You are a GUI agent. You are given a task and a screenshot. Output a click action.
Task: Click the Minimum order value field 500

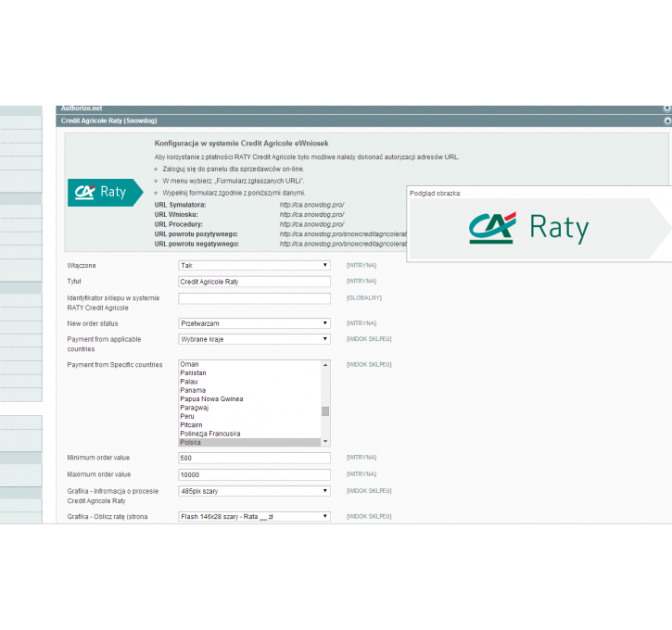pyautogui.click(x=254, y=459)
